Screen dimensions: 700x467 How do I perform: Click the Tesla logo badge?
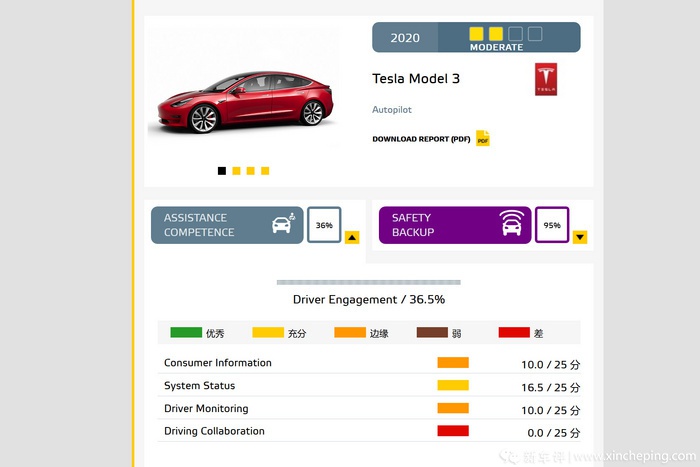click(x=546, y=79)
